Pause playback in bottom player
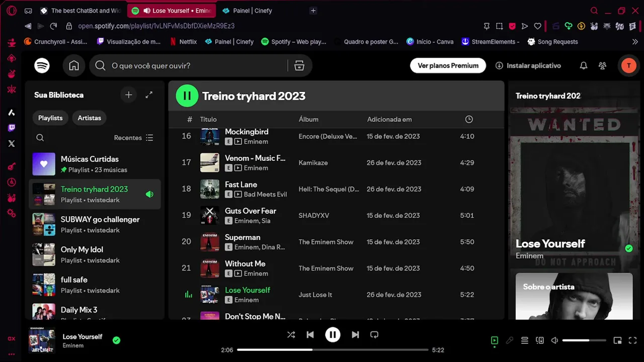This screenshot has width=644, height=362. [x=333, y=334]
